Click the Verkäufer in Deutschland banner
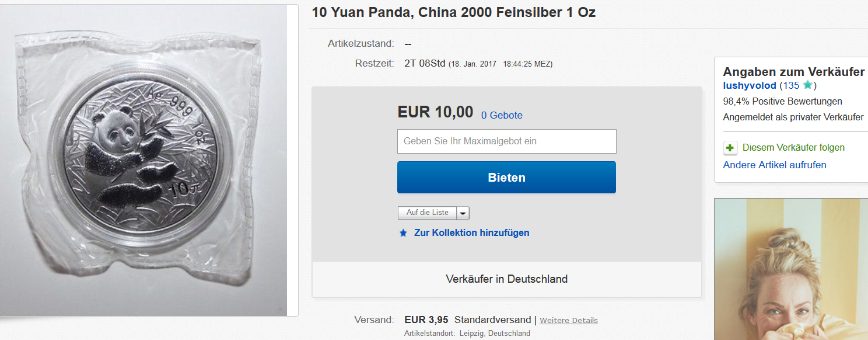The height and width of the screenshot is (340, 868). pyautogui.click(x=507, y=279)
